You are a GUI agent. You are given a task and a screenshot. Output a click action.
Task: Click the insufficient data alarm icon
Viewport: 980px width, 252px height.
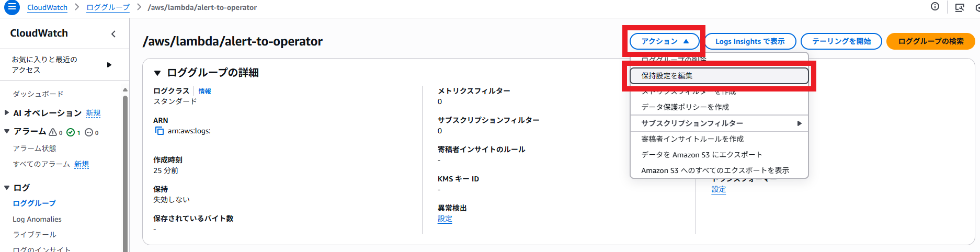click(x=89, y=132)
